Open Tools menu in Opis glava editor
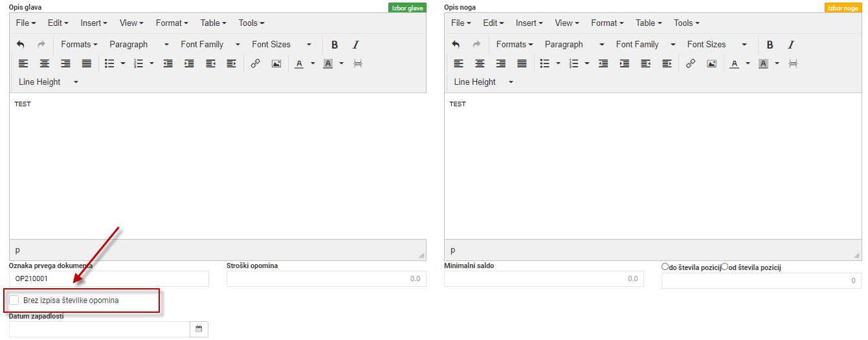Screen dimensions: 868x340 [251, 23]
